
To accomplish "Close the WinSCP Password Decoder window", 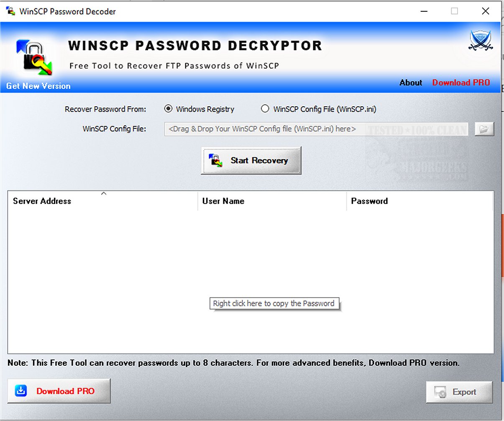I will pyautogui.click(x=485, y=11).
